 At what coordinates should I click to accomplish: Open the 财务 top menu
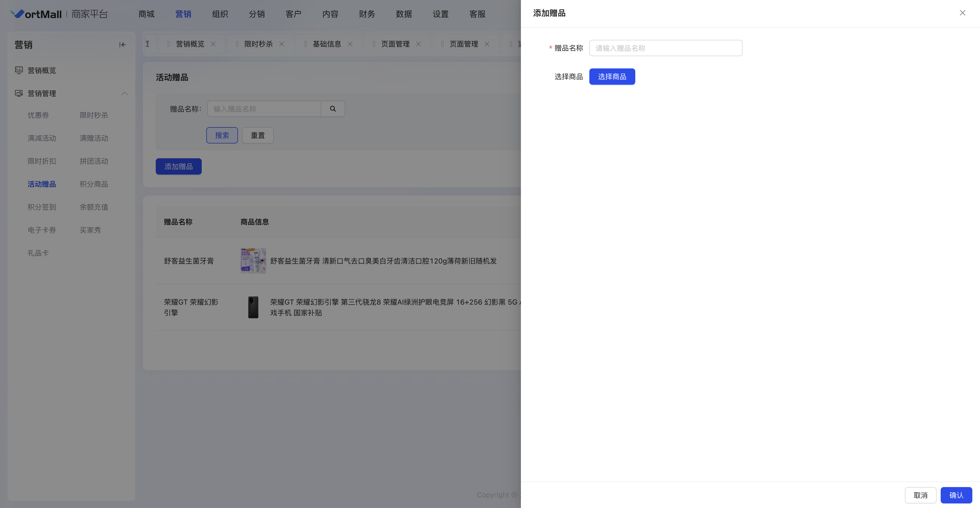point(367,14)
